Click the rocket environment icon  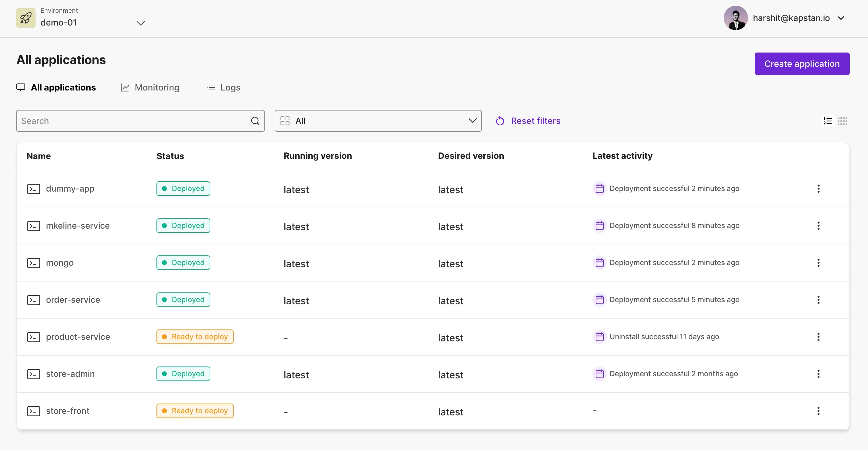tap(26, 18)
